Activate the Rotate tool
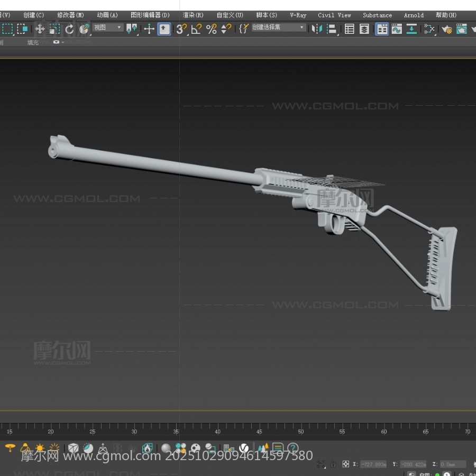The height and width of the screenshot is (476, 476). coord(69,29)
